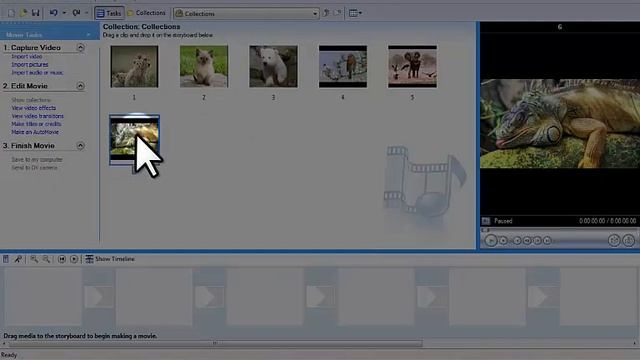The image size is (640, 360).
Task: Undo the last action
Action: (x=53, y=13)
